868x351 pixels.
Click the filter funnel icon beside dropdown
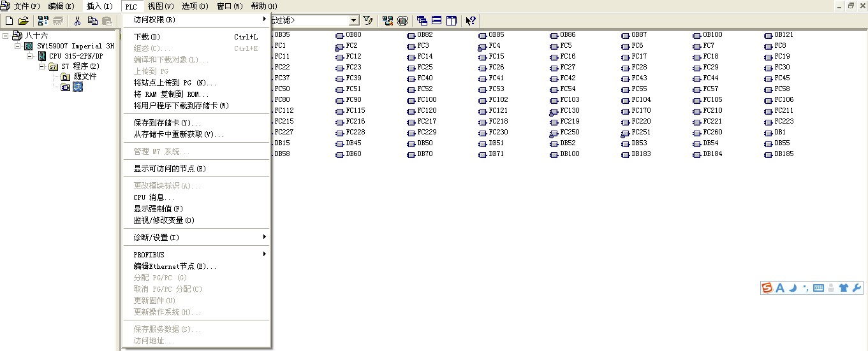click(368, 20)
